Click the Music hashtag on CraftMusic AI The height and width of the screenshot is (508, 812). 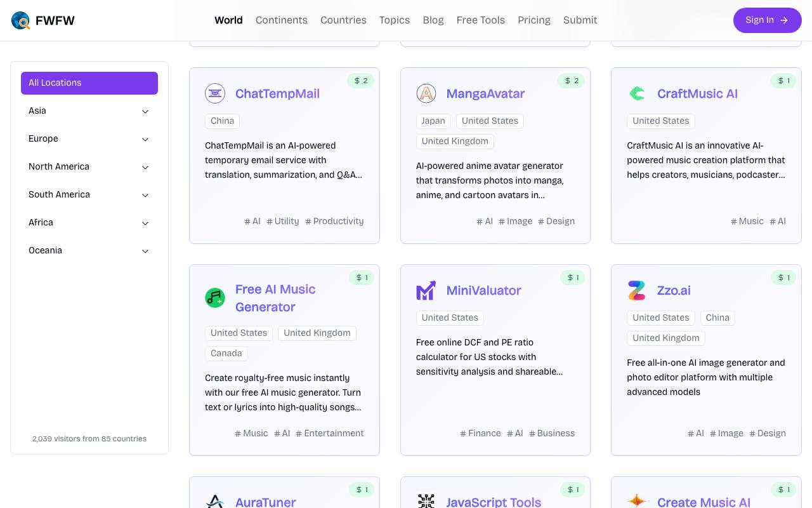[x=747, y=222]
